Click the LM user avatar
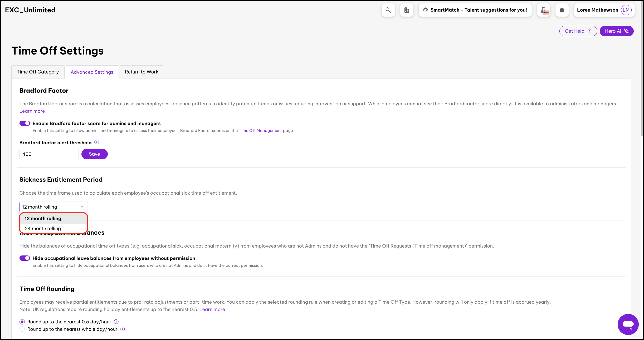 (x=626, y=10)
